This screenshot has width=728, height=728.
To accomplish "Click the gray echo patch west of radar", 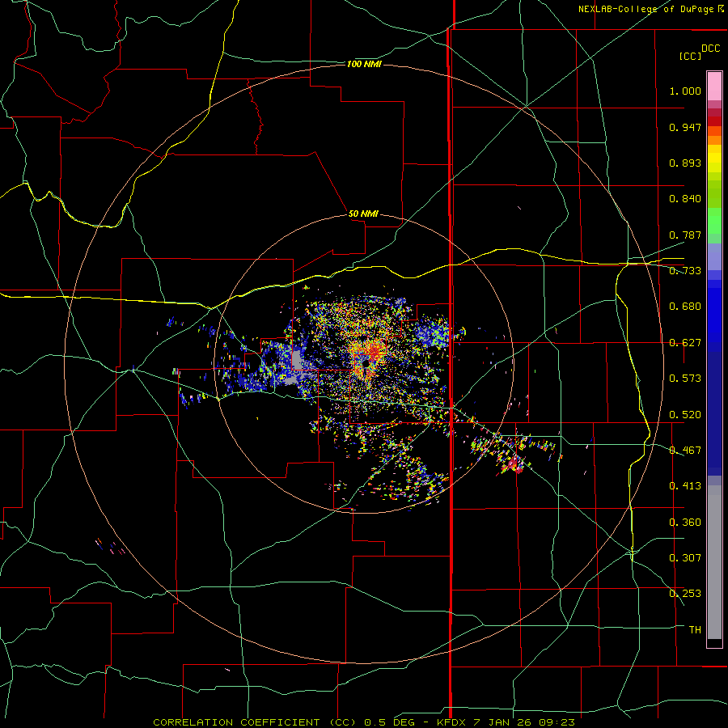I will tap(297, 360).
